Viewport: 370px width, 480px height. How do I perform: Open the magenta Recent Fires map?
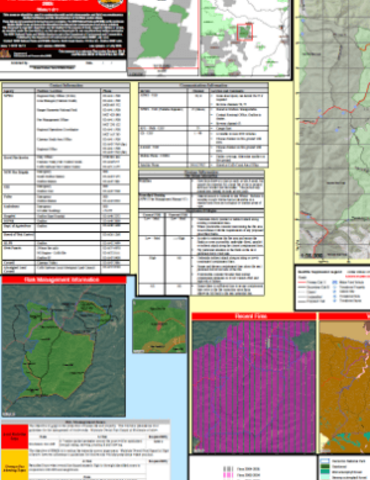254,387
